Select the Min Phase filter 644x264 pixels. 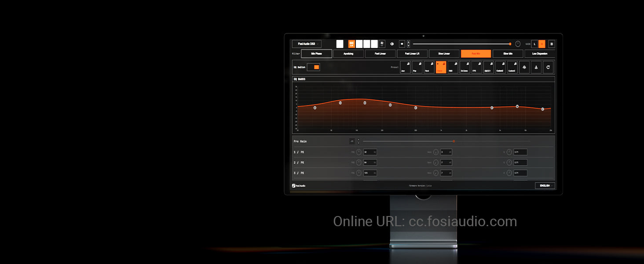tap(316, 54)
